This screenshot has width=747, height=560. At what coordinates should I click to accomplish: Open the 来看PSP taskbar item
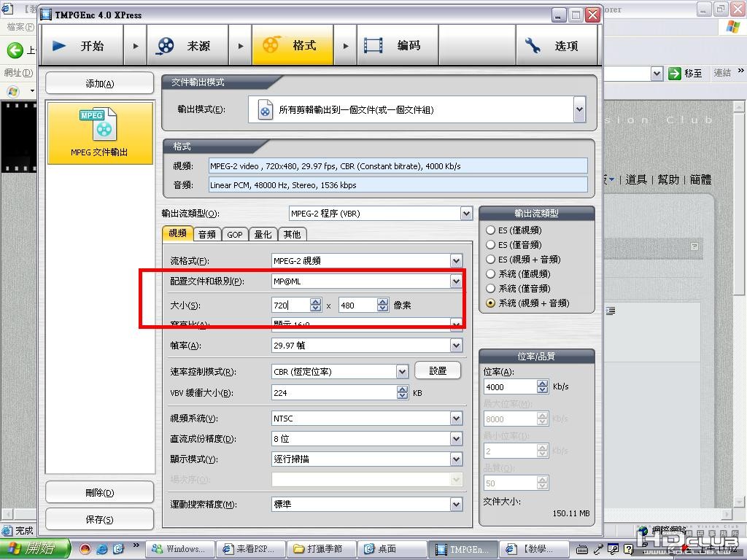(251, 549)
